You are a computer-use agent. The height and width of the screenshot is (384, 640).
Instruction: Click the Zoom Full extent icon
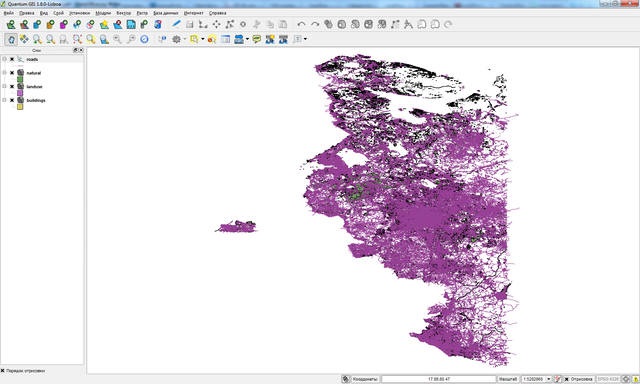pyautogui.click(x=77, y=39)
